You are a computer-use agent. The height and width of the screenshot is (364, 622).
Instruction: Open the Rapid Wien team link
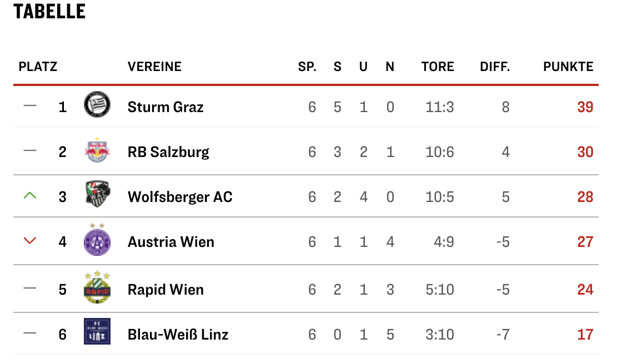[x=166, y=290]
